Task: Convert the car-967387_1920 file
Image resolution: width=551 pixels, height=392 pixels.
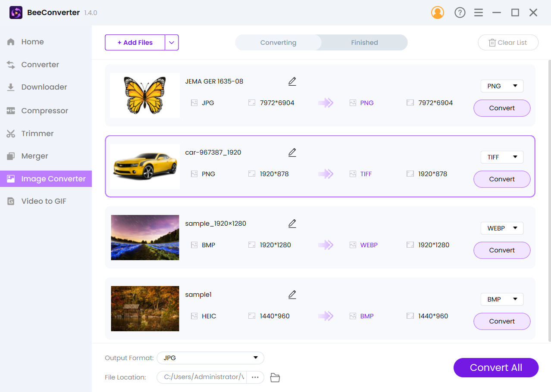Action: 502,179
